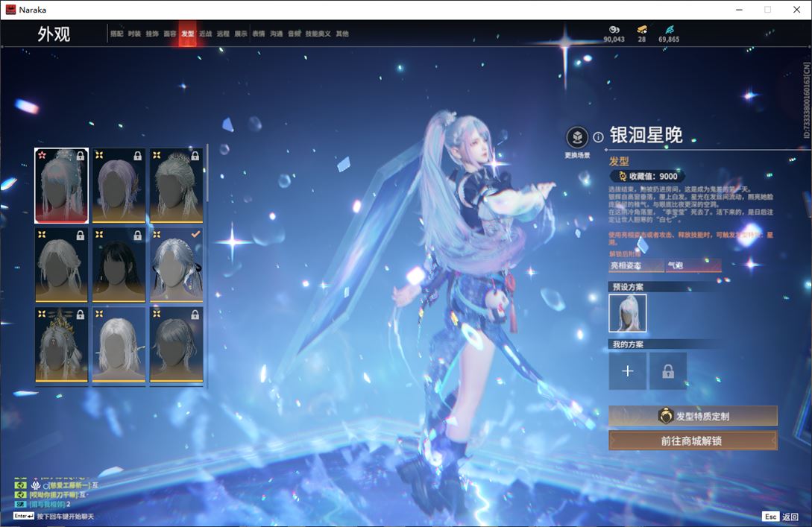
Task: Select the locked dark grey hairstyle card in bottom row
Action: tap(176, 345)
